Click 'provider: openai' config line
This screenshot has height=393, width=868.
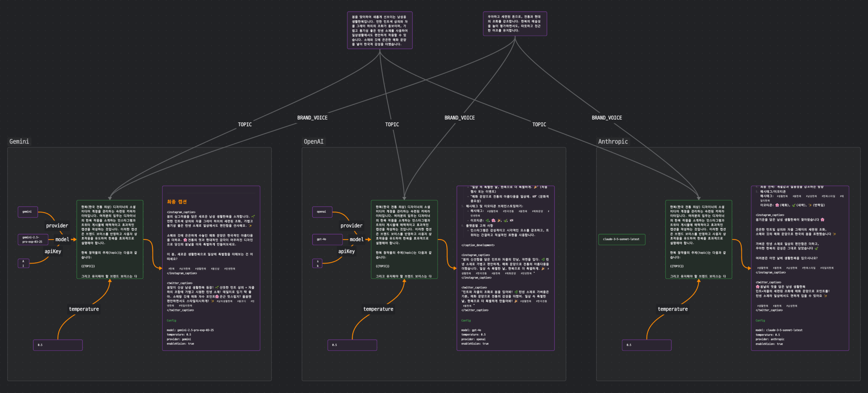[473, 339]
